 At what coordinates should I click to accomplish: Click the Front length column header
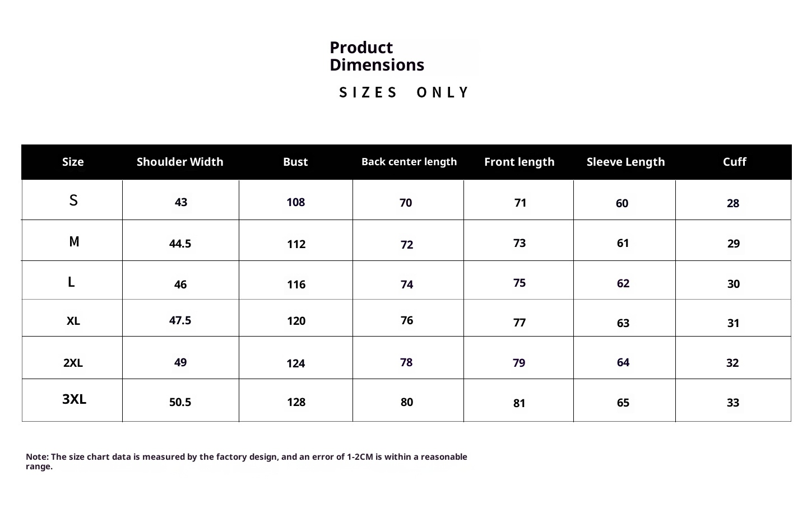pyautogui.click(x=519, y=162)
